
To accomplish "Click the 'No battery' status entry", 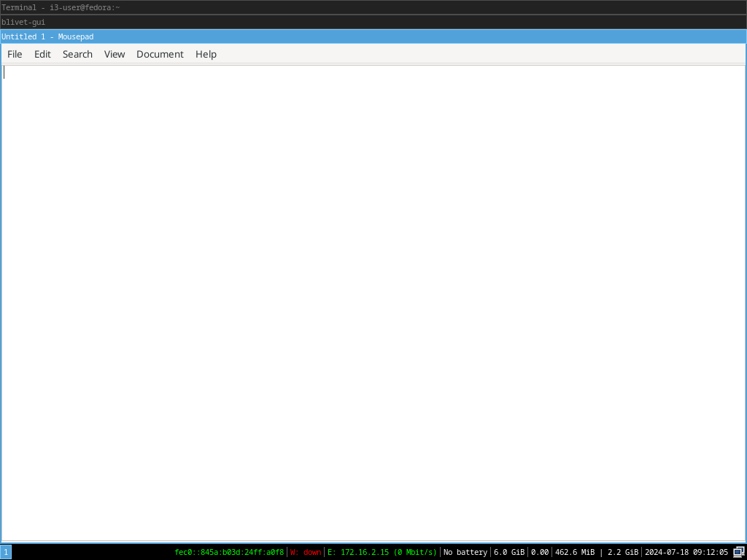I will [x=465, y=553].
